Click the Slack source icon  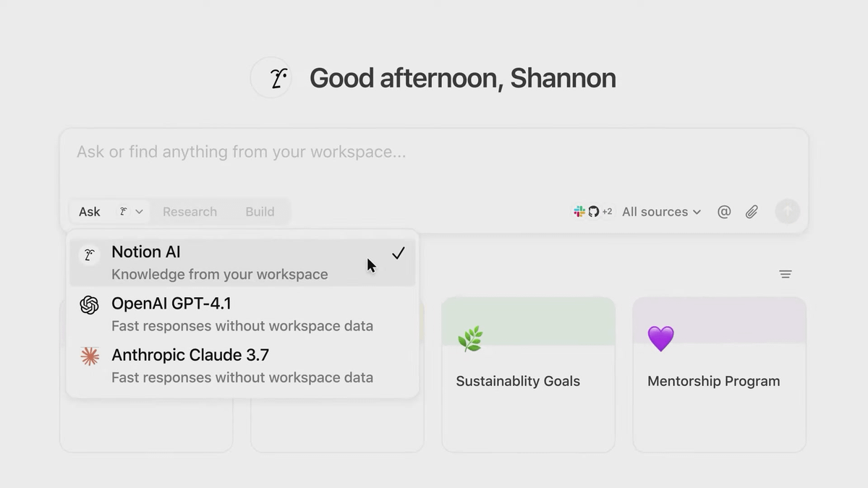pyautogui.click(x=579, y=212)
